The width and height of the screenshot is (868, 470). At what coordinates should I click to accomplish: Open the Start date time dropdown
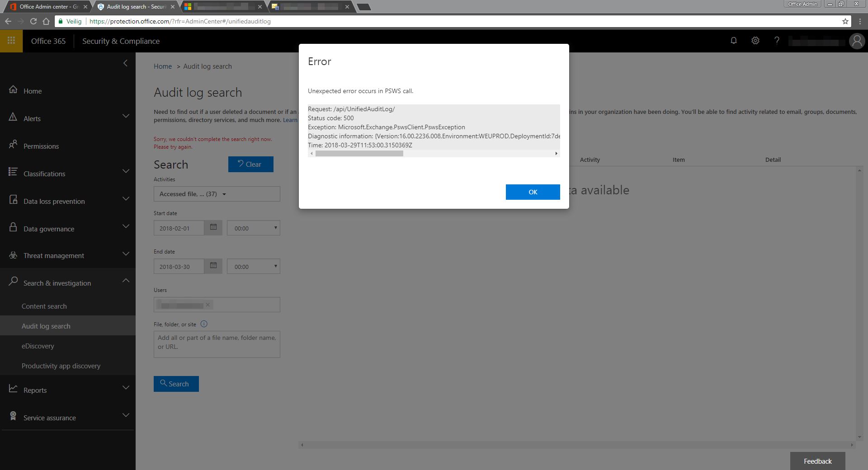[254, 228]
